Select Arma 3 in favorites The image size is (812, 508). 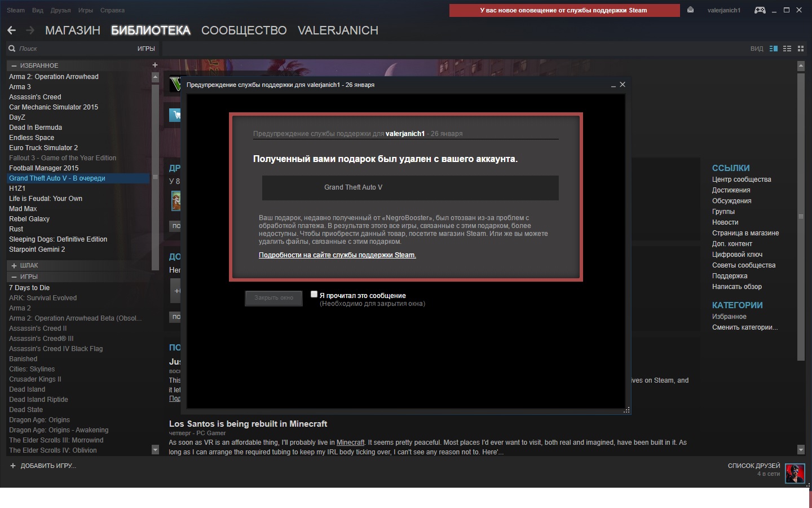pyautogui.click(x=78, y=87)
